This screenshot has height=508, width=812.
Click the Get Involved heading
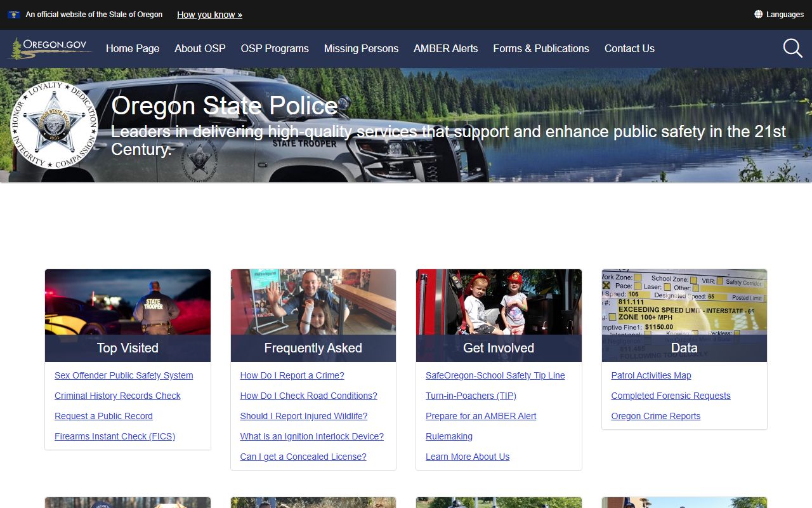pos(499,348)
